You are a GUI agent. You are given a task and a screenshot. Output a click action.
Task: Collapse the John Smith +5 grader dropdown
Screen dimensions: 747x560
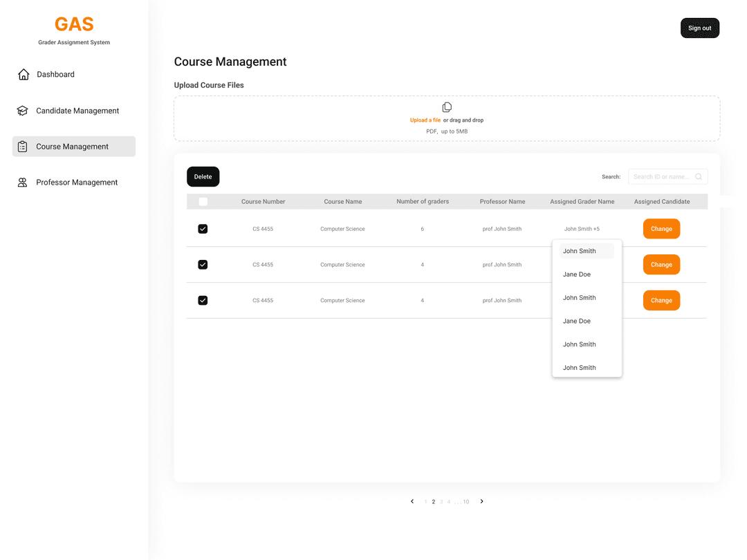click(x=582, y=229)
